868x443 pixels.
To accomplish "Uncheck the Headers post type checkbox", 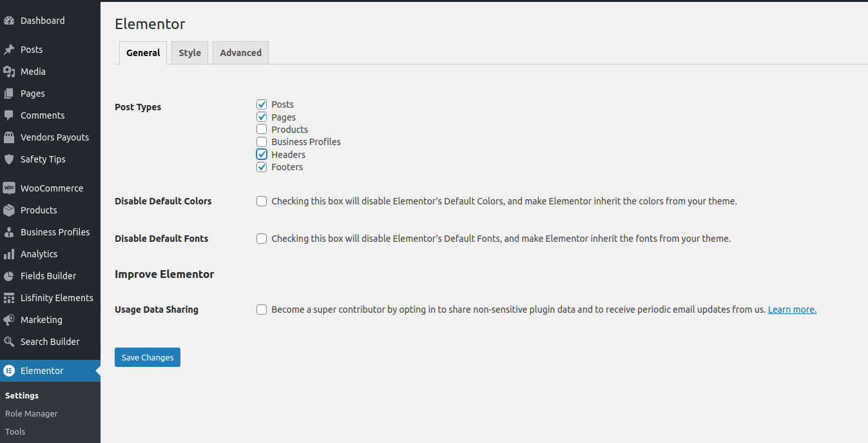I will [x=262, y=155].
